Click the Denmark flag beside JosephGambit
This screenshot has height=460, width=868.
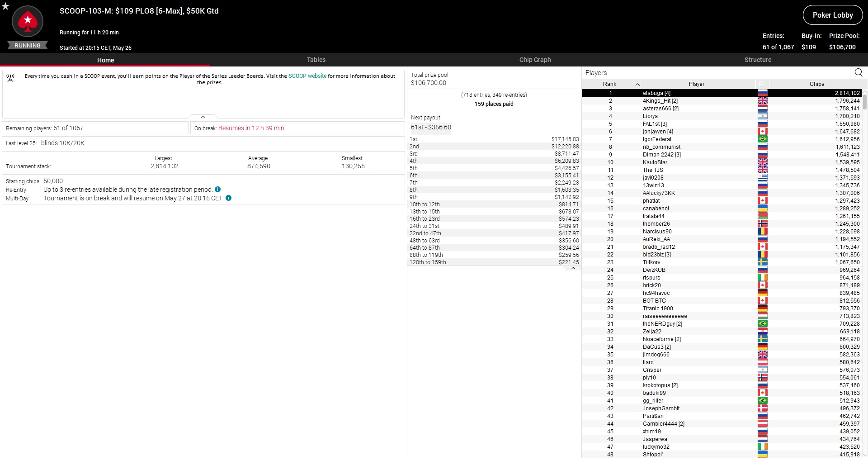(x=763, y=408)
